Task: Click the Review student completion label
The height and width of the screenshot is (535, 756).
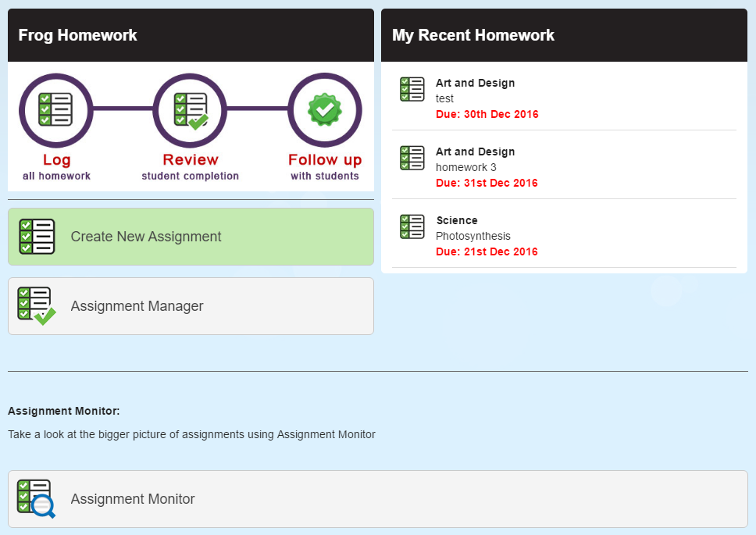Action: point(191,167)
